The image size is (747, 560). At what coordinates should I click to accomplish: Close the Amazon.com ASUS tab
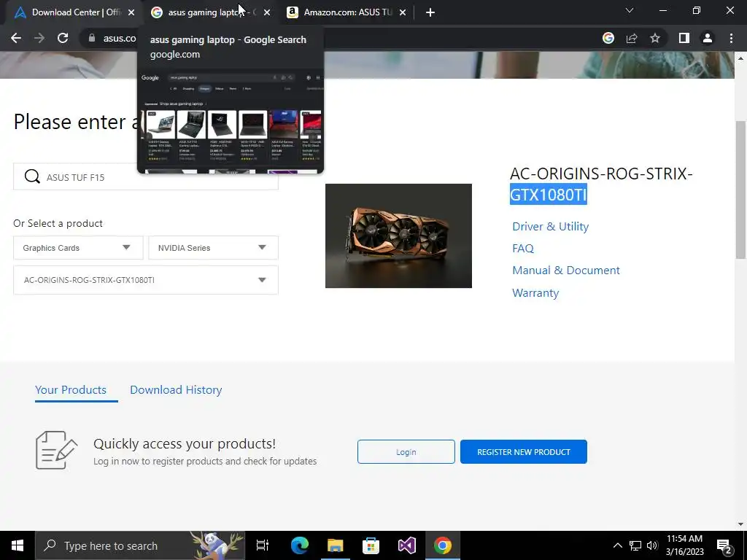[403, 12]
